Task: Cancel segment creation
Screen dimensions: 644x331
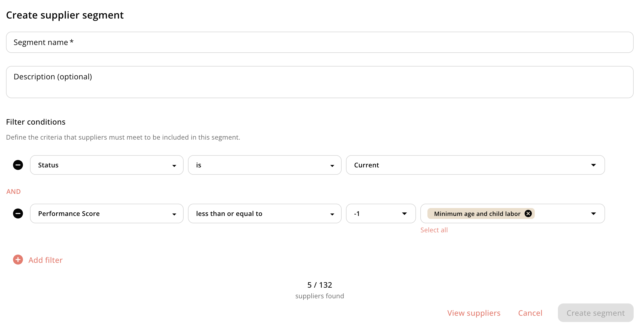Action: 530,313
